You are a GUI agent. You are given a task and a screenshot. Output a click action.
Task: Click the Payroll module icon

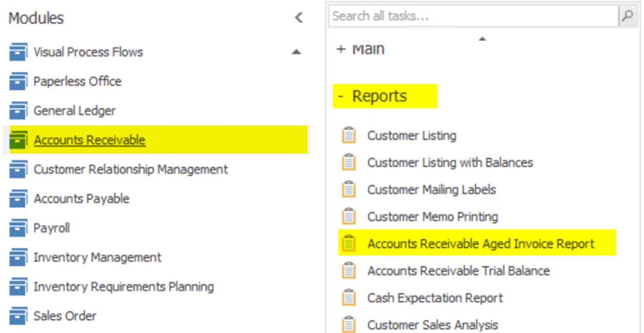pos(18,228)
